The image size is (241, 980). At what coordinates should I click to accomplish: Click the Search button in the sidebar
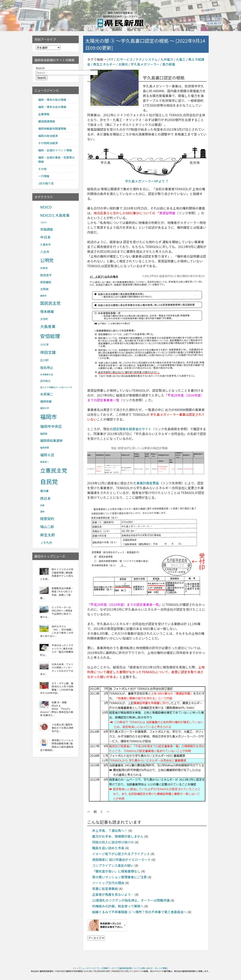(x=42, y=78)
